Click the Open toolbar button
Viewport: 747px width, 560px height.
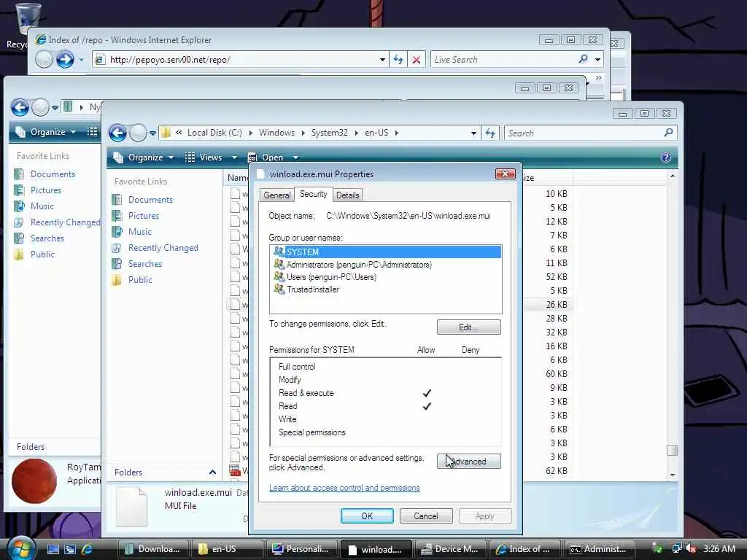tap(266, 157)
